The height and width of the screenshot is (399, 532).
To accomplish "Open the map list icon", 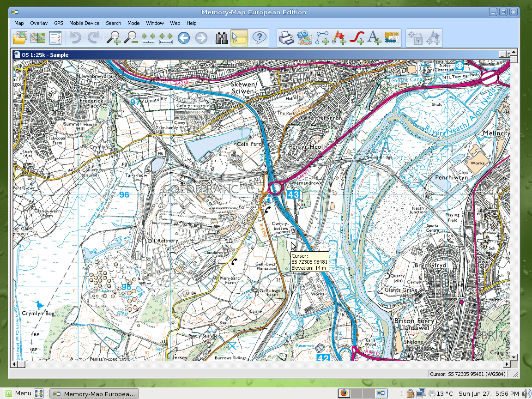I will click(x=38, y=38).
